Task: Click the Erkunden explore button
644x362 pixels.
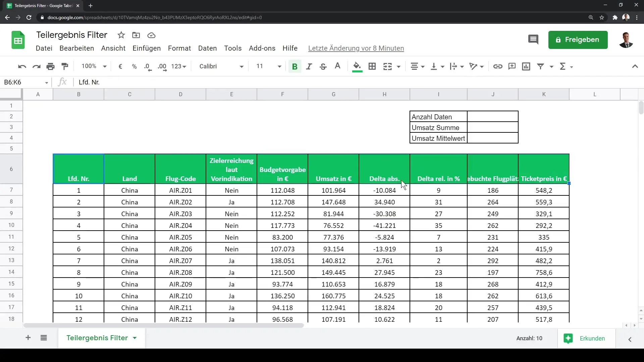Action: tap(586, 339)
